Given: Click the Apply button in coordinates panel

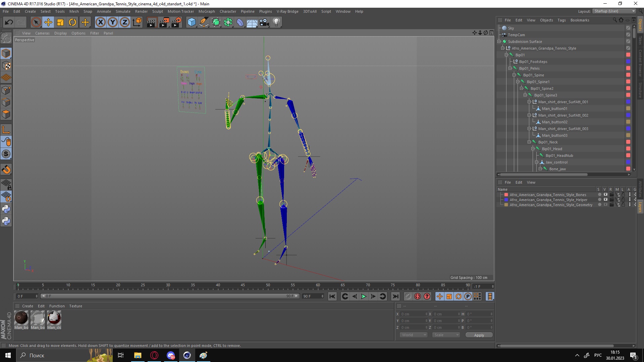Looking at the screenshot, I should coord(479,335).
